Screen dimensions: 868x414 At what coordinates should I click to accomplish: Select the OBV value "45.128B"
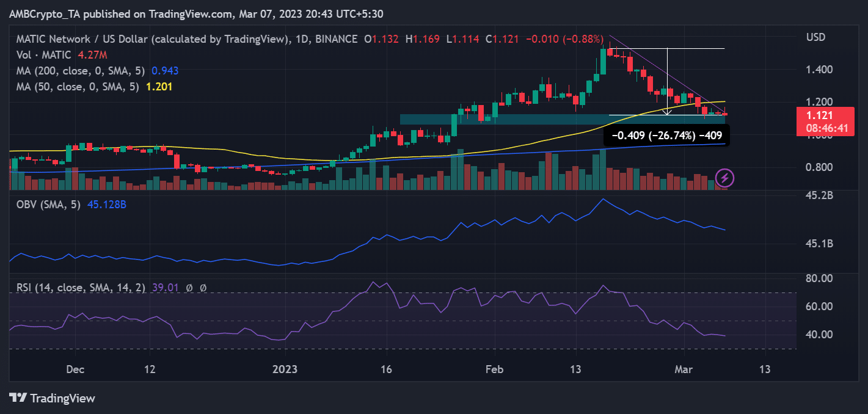coord(107,204)
